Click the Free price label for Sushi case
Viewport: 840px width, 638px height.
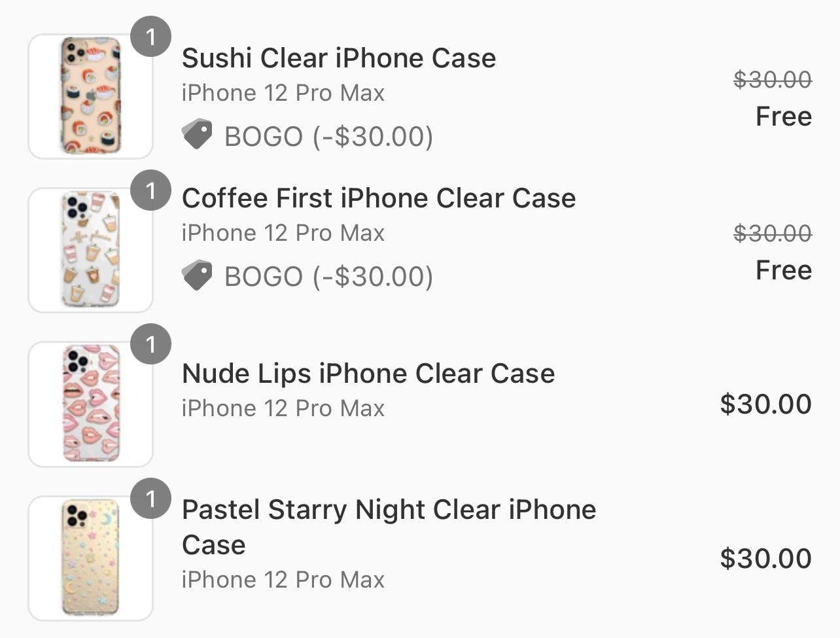pos(784,116)
